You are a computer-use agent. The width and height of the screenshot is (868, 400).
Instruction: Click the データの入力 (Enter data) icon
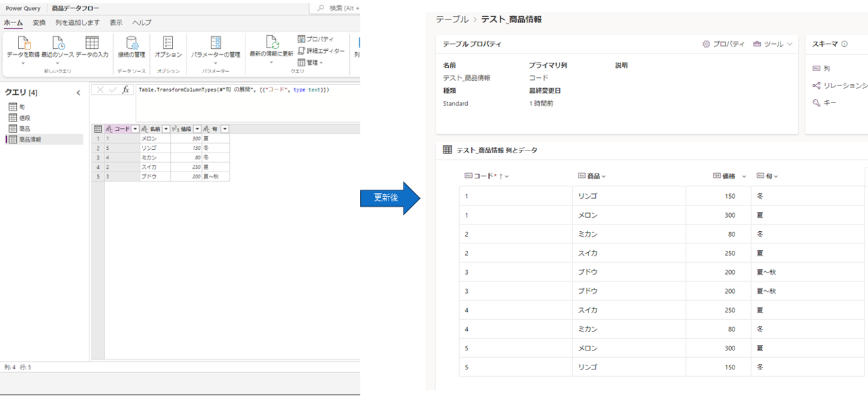(91, 42)
